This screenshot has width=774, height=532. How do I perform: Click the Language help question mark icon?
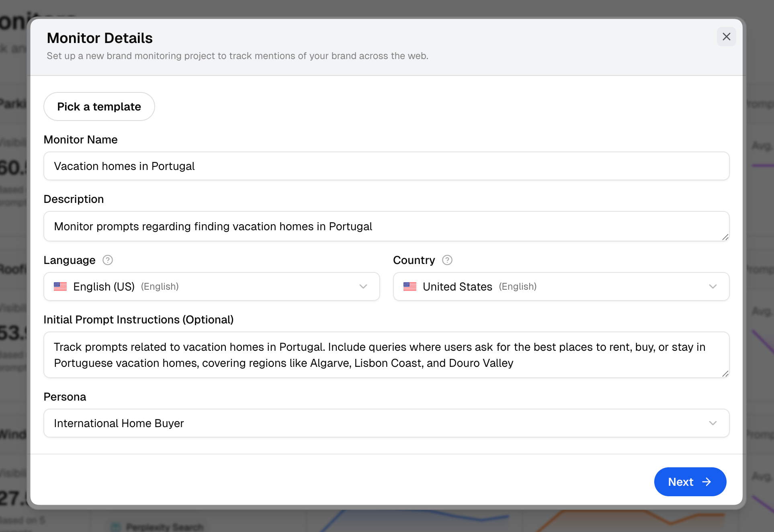(108, 260)
